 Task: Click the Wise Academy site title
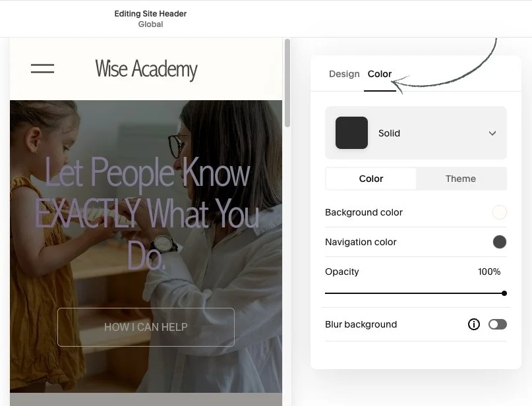pyautogui.click(x=146, y=69)
